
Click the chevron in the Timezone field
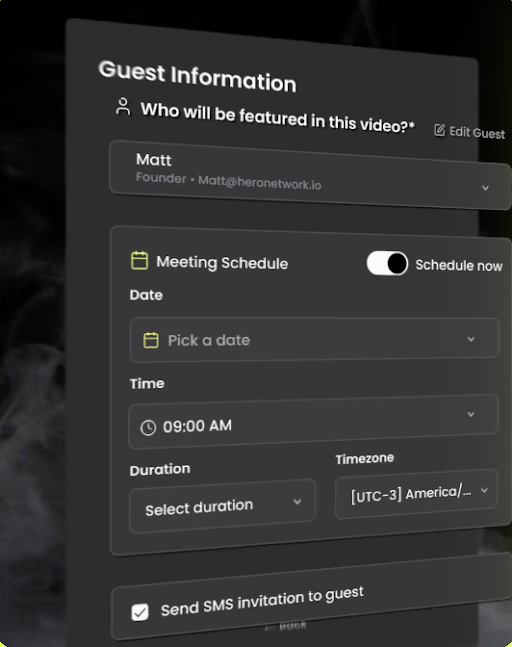click(484, 490)
